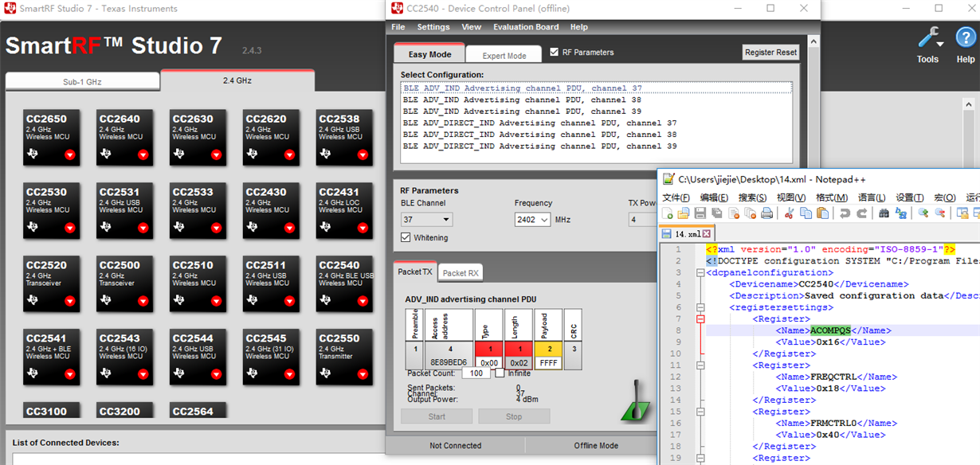Open the Tools wrench icon in SmartRF Studio
This screenshot has height=465, width=980.
[928, 38]
